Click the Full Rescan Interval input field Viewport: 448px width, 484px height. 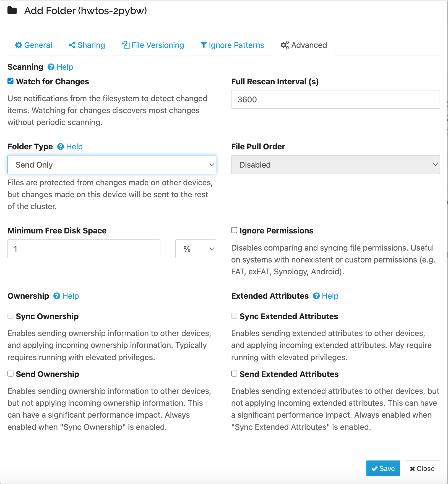point(335,99)
